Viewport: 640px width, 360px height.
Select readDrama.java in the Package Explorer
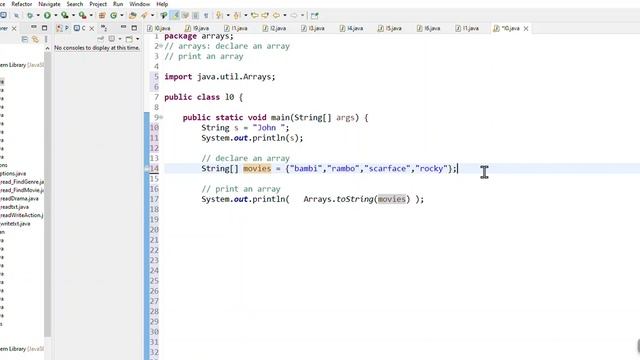click(x=20, y=199)
